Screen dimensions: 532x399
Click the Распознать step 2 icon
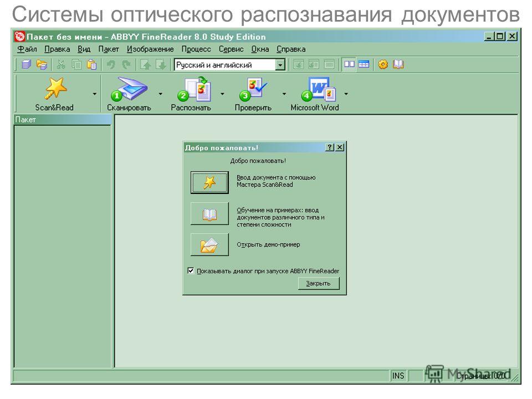(195, 89)
